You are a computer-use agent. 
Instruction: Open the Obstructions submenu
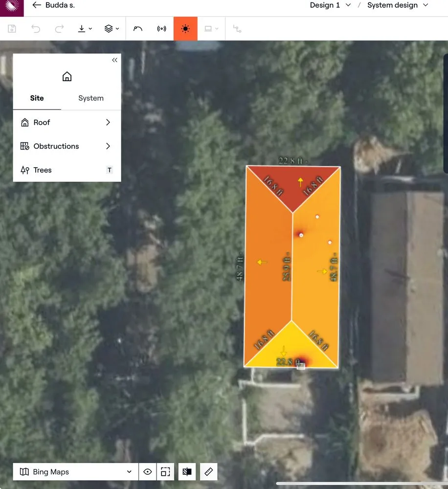pyautogui.click(x=67, y=146)
